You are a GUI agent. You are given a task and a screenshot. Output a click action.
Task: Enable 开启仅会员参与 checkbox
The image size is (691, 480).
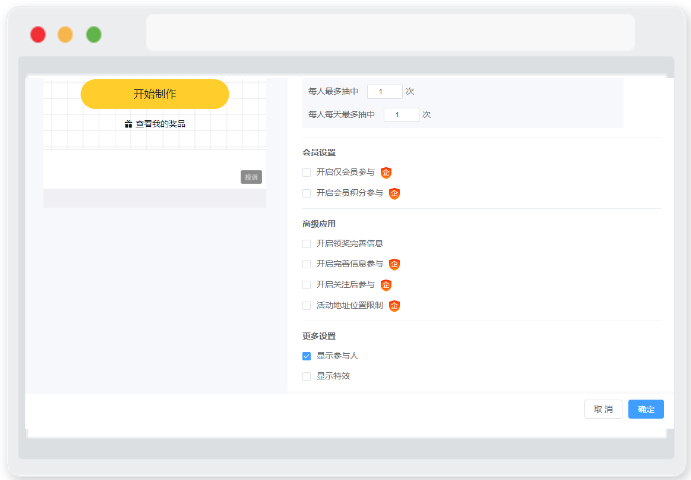[x=306, y=172]
